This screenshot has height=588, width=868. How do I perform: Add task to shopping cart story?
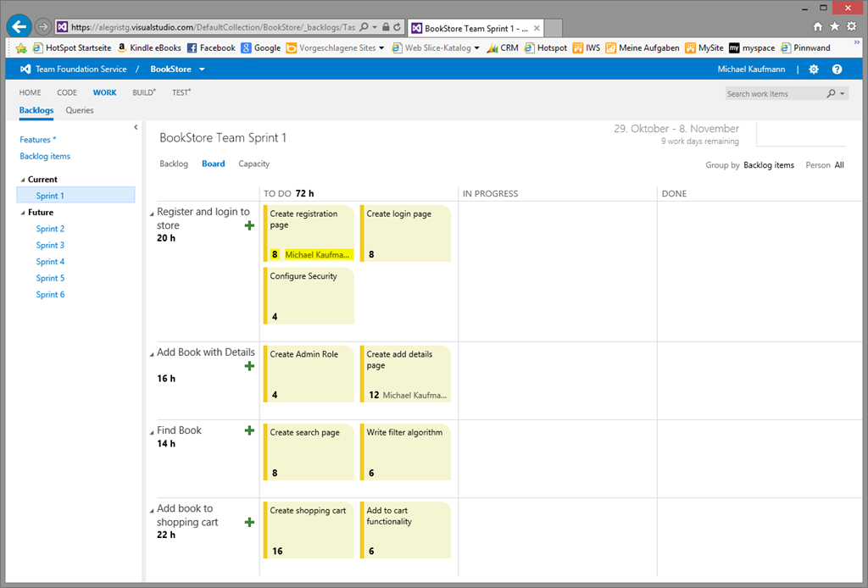click(249, 523)
